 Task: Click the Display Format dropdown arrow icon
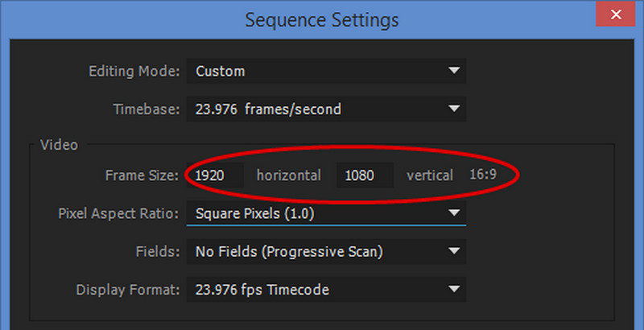[454, 289]
